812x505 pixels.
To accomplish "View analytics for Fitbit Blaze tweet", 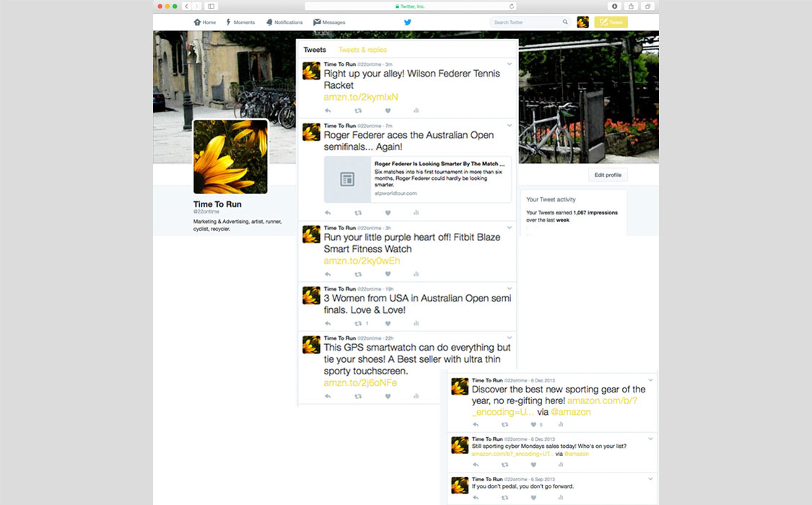I will click(416, 274).
